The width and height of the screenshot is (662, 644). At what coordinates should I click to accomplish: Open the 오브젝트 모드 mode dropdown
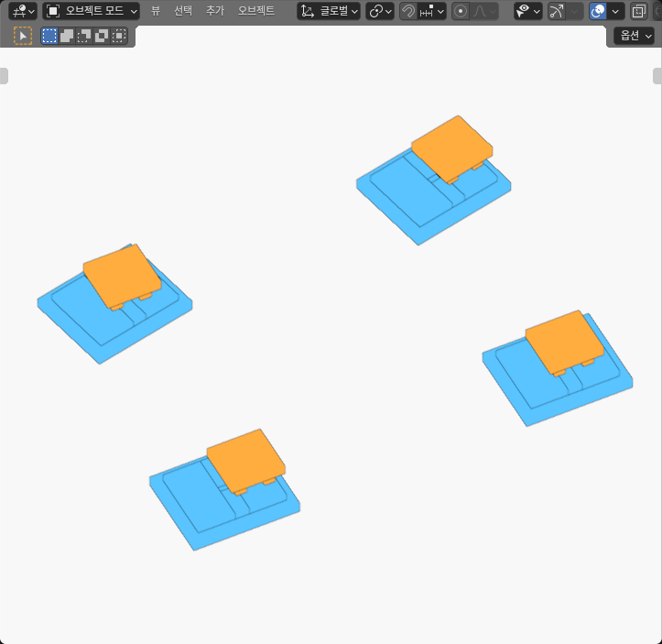(x=92, y=11)
